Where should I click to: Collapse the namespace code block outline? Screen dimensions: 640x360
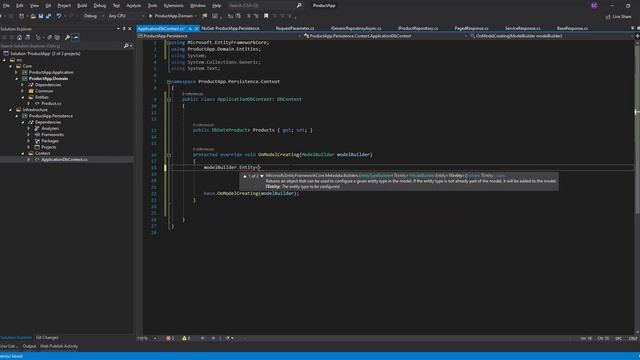(169, 82)
